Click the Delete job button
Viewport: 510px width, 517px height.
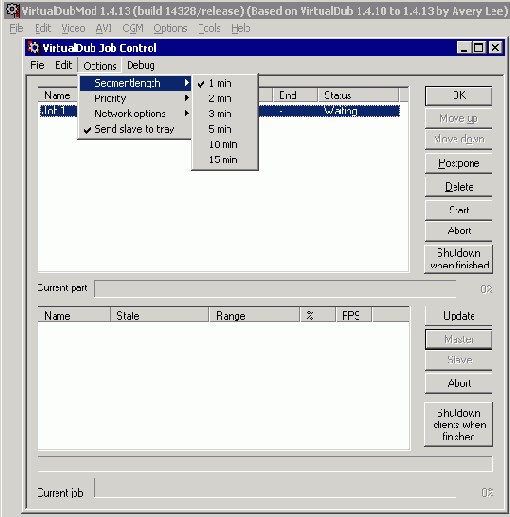459,187
